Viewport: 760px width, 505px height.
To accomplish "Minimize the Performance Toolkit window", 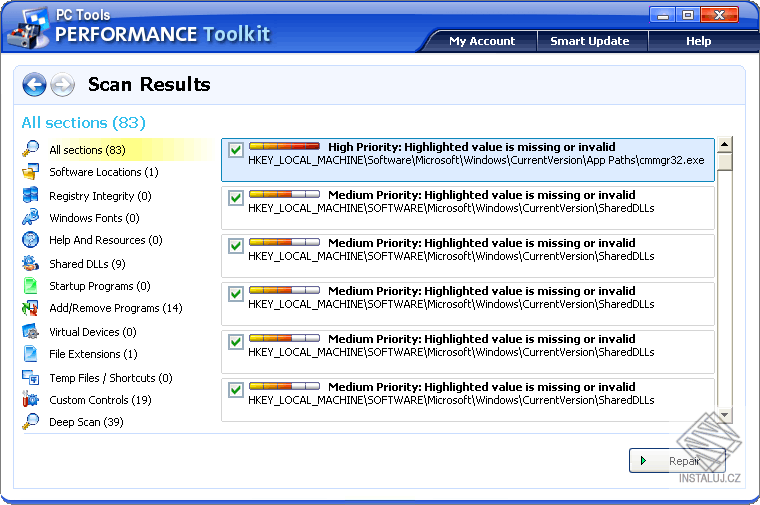I will [663, 15].
